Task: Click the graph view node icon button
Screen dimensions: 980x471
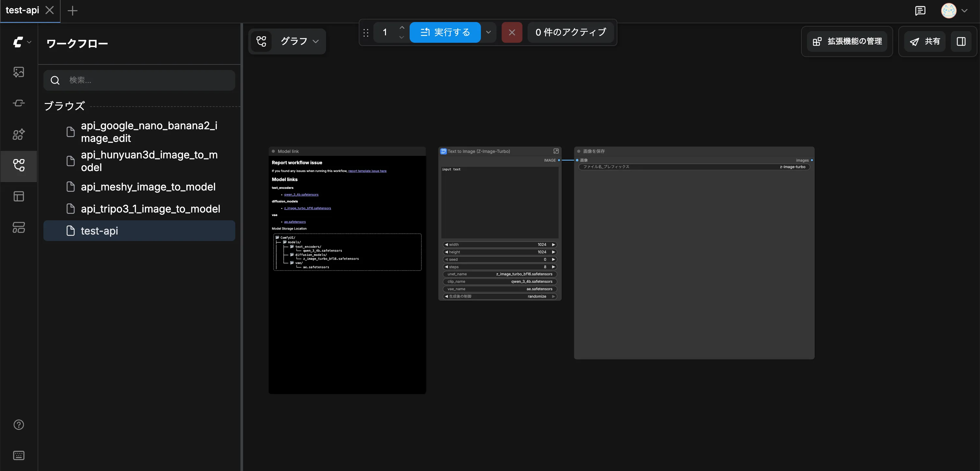Action: [x=261, y=41]
